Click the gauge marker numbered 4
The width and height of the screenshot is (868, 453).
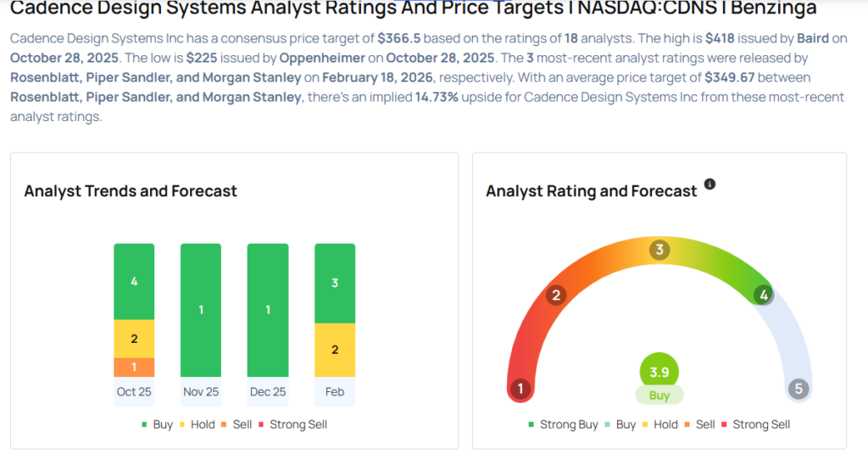[763, 295]
